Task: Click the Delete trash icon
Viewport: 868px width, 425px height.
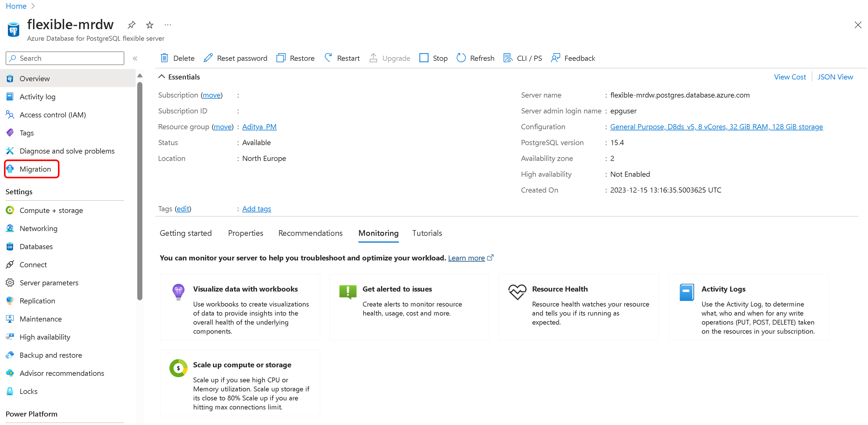Action: (x=164, y=58)
